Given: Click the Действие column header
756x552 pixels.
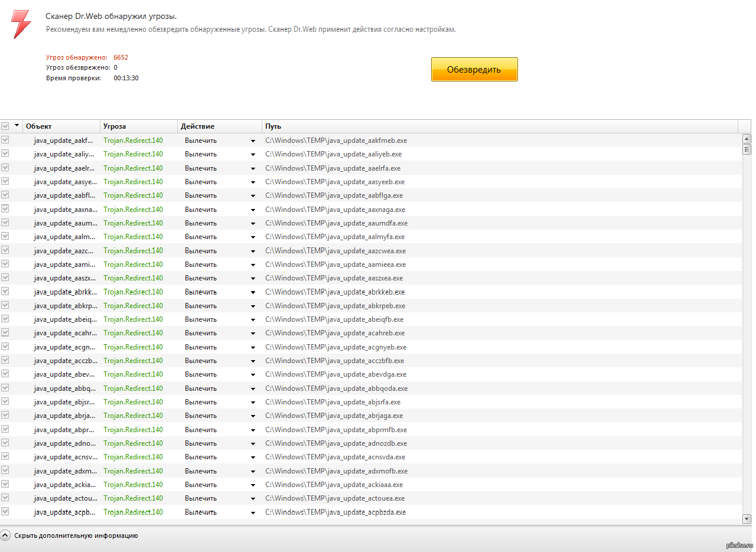Looking at the screenshot, I should click(219, 126).
